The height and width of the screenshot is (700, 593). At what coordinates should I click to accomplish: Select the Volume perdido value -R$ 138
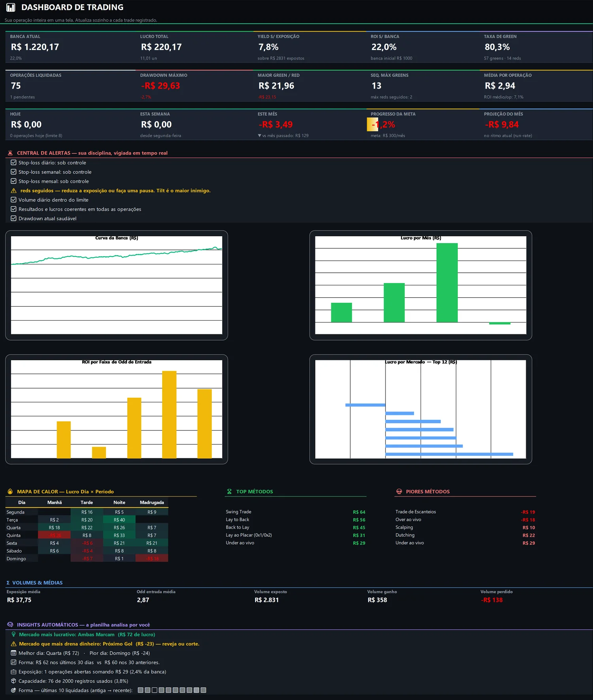pyautogui.click(x=492, y=600)
